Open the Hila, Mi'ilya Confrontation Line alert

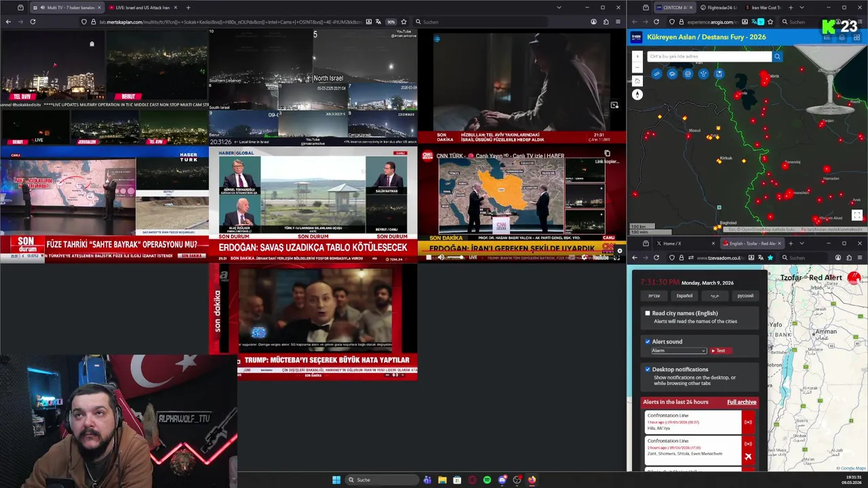point(692,422)
